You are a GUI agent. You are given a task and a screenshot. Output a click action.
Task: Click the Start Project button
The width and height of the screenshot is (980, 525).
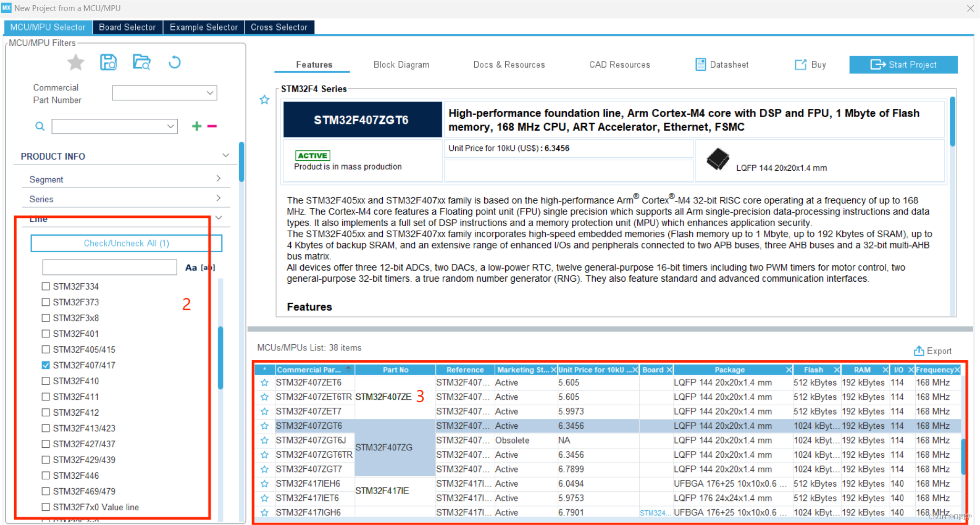tap(903, 65)
